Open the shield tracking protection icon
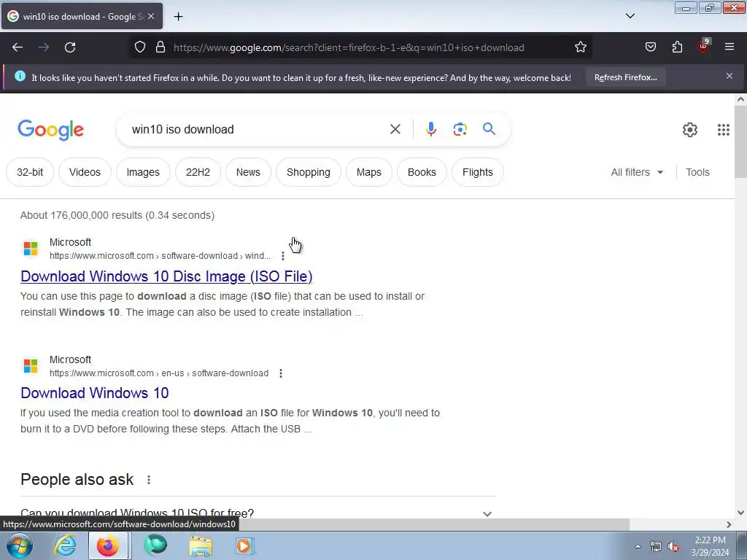This screenshot has width=747, height=560. coord(139,47)
